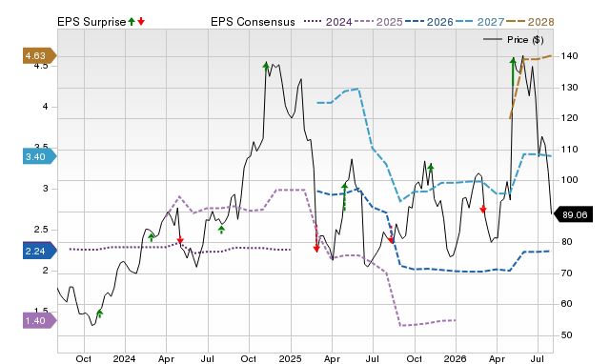Click the 4.63 brown value tag
This screenshot has width=610, height=364.
pos(39,56)
